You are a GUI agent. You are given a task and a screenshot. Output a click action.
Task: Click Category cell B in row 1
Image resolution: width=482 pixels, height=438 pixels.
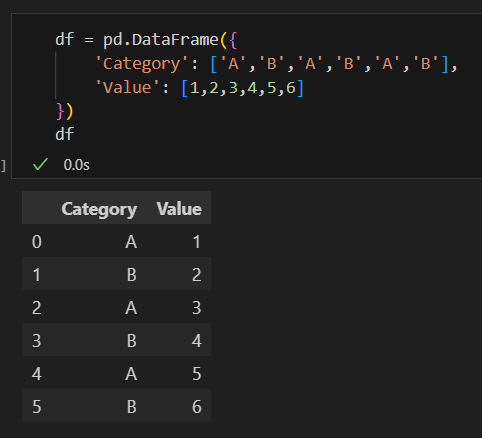(x=132, y=275)
